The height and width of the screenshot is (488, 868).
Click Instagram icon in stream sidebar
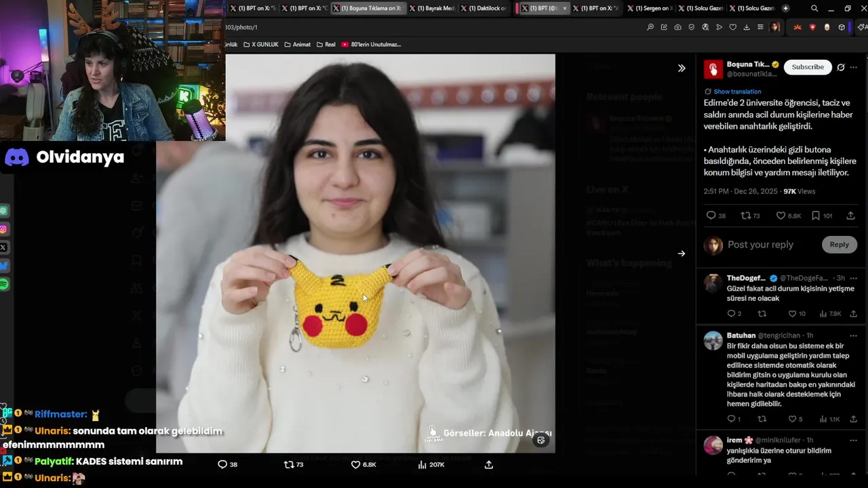(x=3, y=229)
